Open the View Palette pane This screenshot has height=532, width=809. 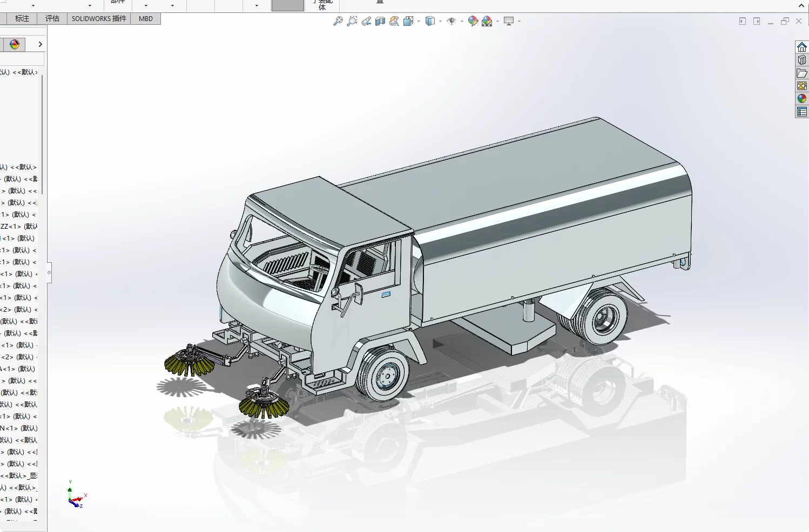[x=802, y=86]
